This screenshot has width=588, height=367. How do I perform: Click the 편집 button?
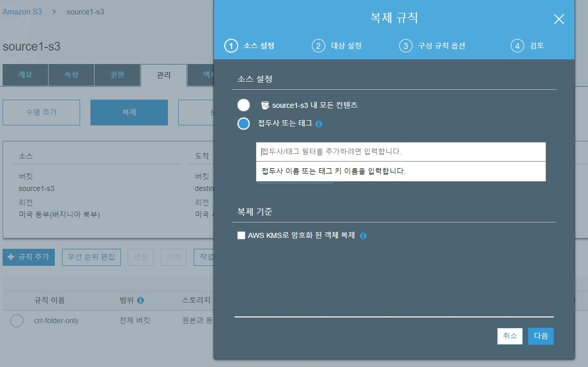click(141, 257)
